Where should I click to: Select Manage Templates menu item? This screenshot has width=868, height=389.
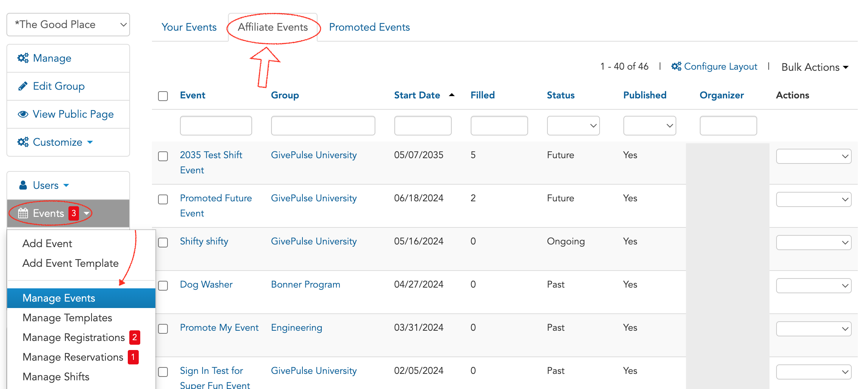point(67,317)
